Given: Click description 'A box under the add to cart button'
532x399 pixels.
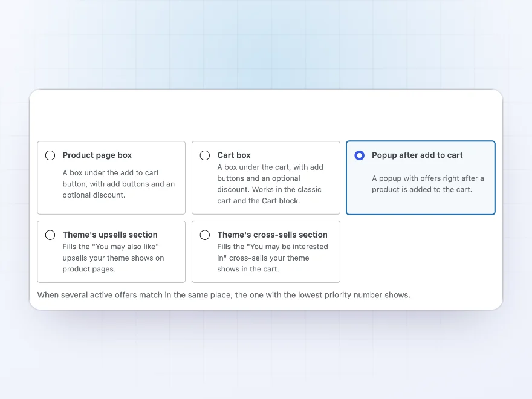Looking at the screenshot, I should (118, 184).
